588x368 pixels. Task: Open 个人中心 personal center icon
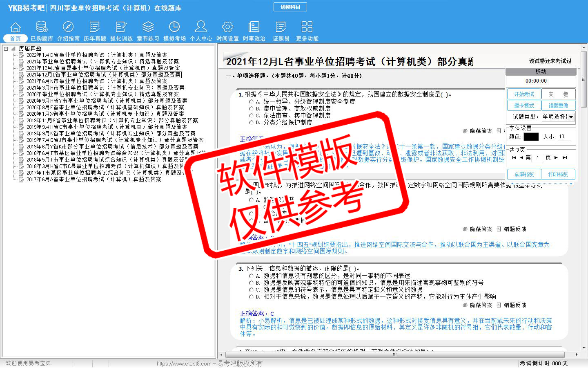click(201, 27)
